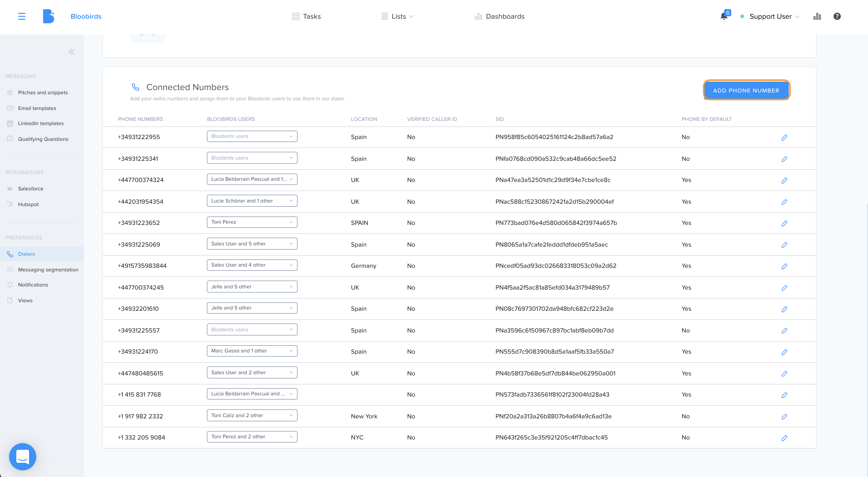
Task: Edit phone number +447700374245
Action: click(x=785, y=288)
